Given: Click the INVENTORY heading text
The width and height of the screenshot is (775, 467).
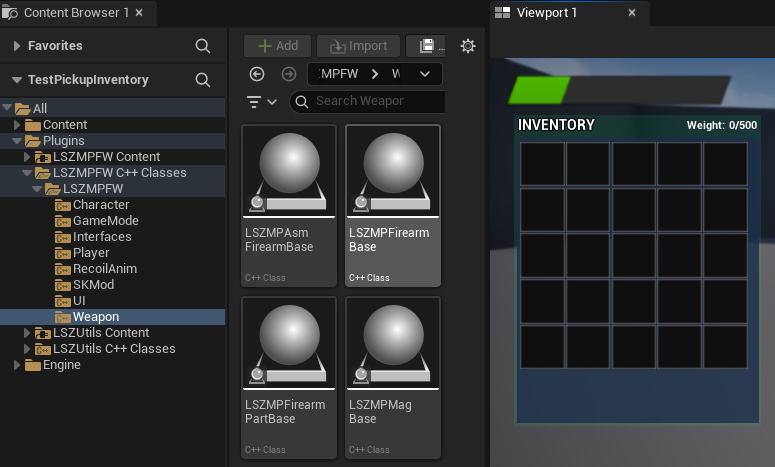Looking at the screenshot, I should pos(556,125).
